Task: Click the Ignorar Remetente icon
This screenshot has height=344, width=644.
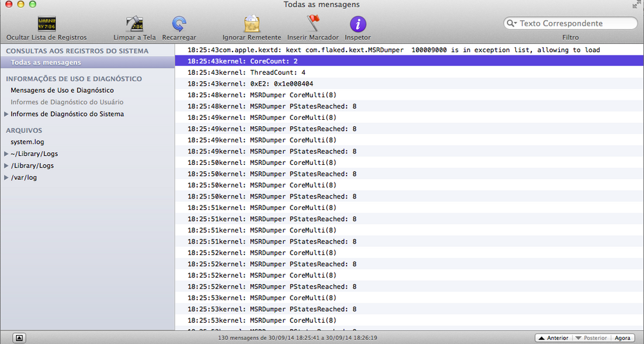Action: click(252, 24)
